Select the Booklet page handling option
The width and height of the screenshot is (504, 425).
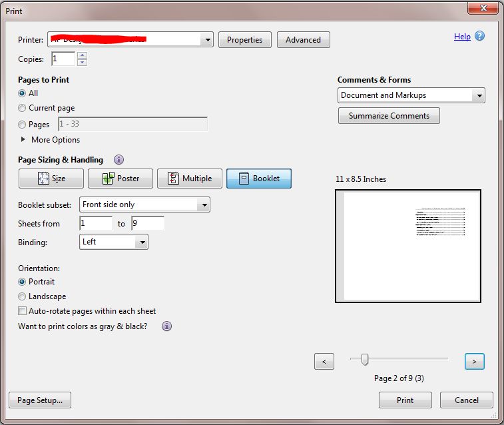(x=259, y=179)
